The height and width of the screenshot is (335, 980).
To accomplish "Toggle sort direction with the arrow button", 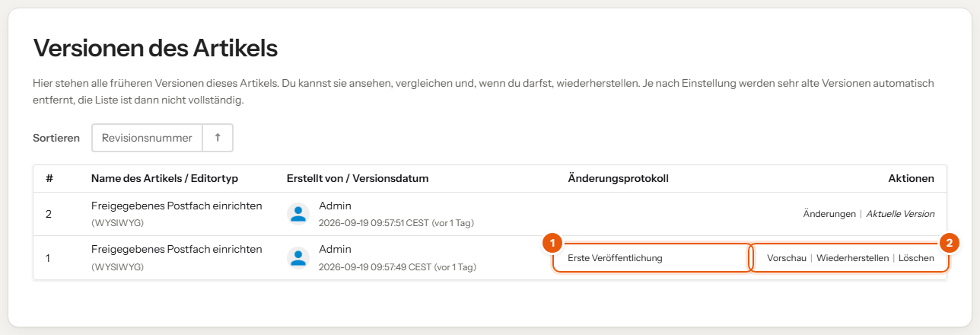I will point(218,138).
